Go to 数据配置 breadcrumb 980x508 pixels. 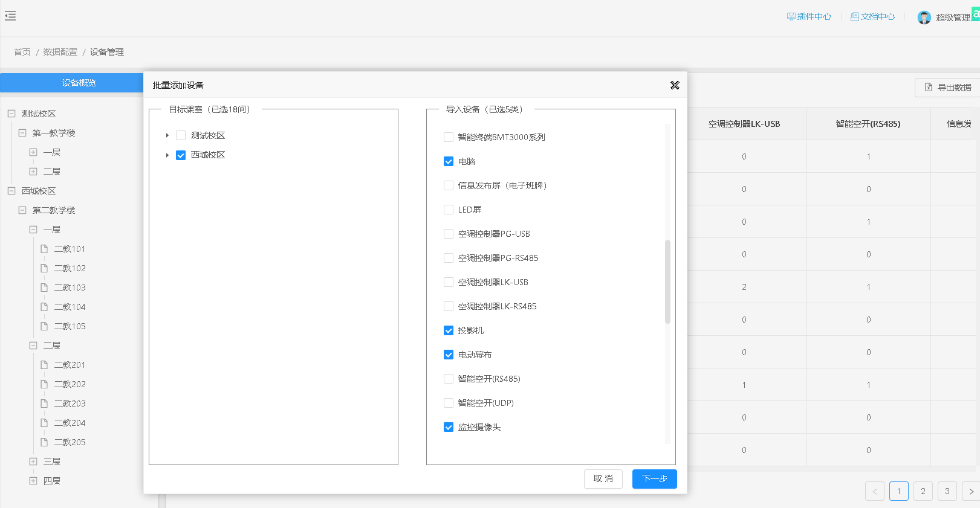click(60, 52)
